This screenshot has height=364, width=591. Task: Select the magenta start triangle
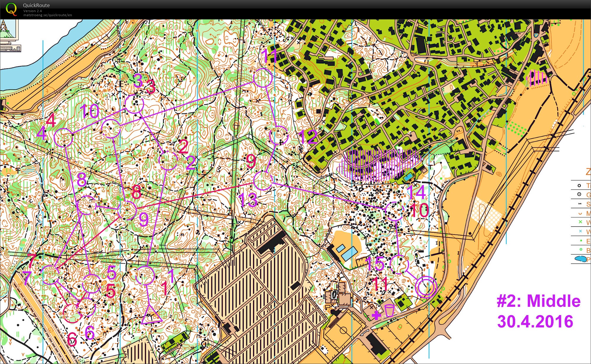151,316
